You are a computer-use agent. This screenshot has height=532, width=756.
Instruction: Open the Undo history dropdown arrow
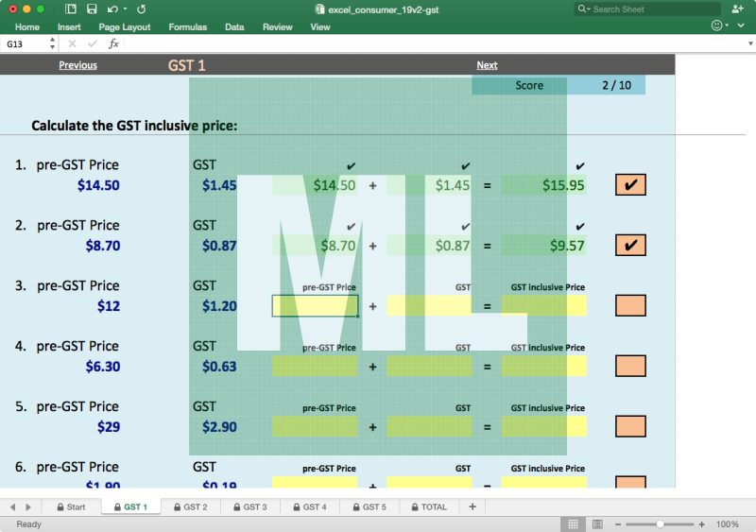[x=125, y=9]
